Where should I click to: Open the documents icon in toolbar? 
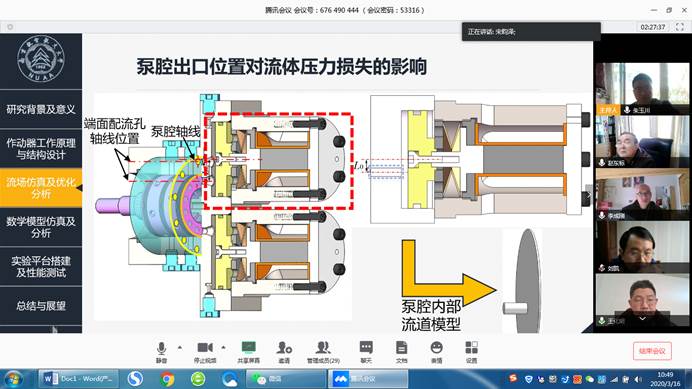tap(401, 352)
